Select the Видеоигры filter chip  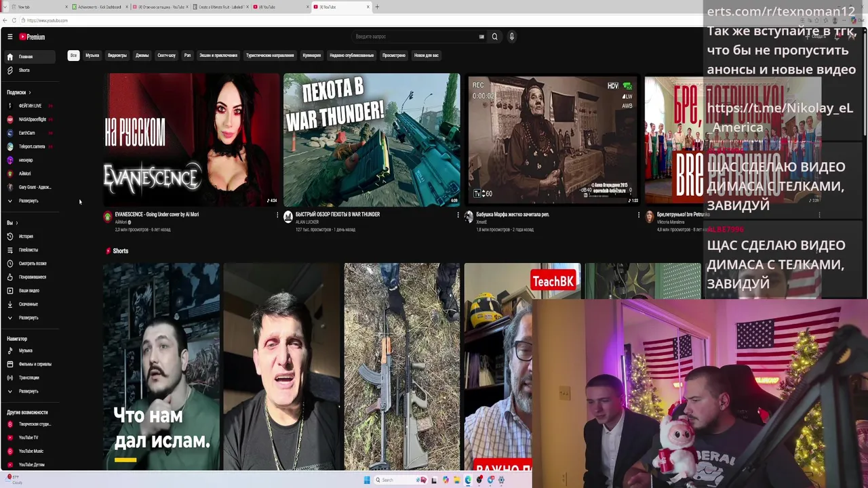[x=117, y=56]
